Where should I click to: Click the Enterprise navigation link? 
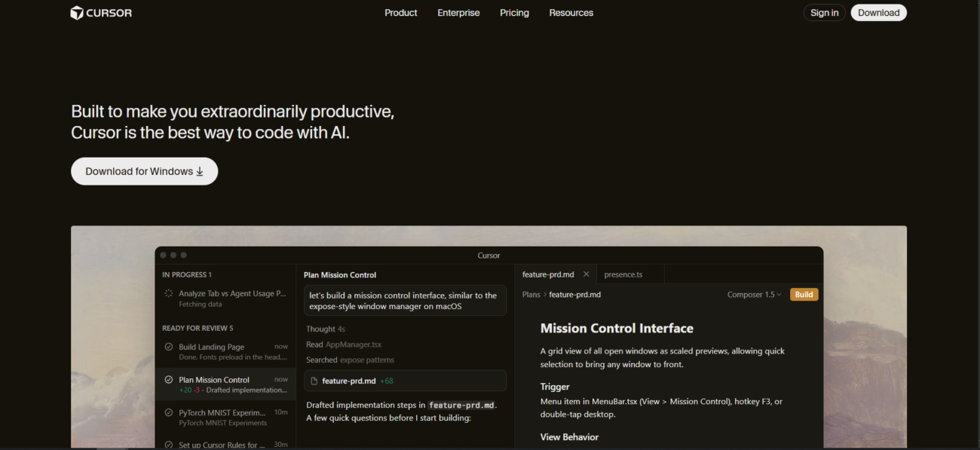pos(458,13)
